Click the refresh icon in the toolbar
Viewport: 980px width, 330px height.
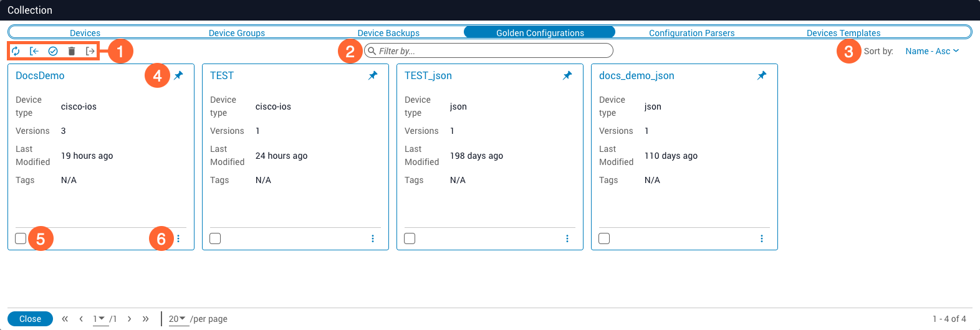coord(16,51)
